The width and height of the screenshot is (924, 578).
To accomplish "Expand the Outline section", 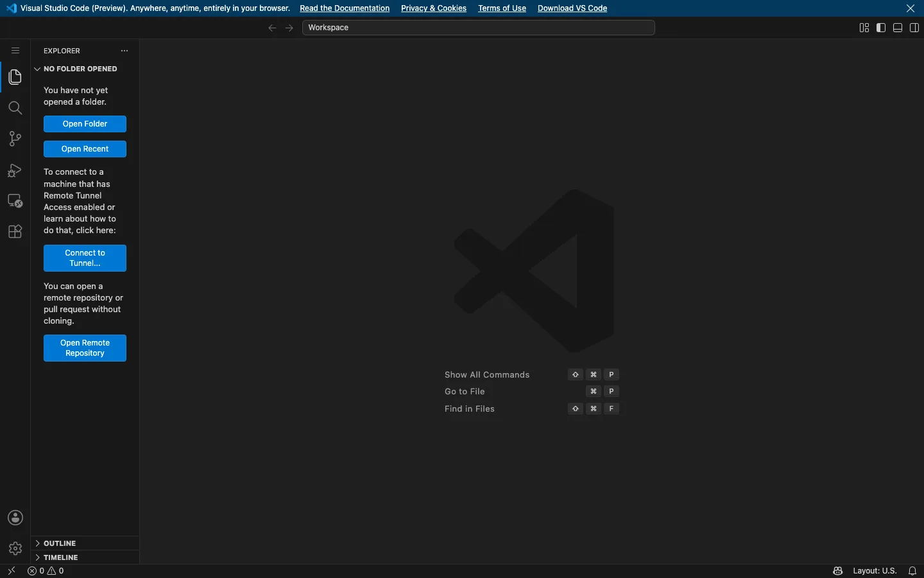I will coord(85,543).
